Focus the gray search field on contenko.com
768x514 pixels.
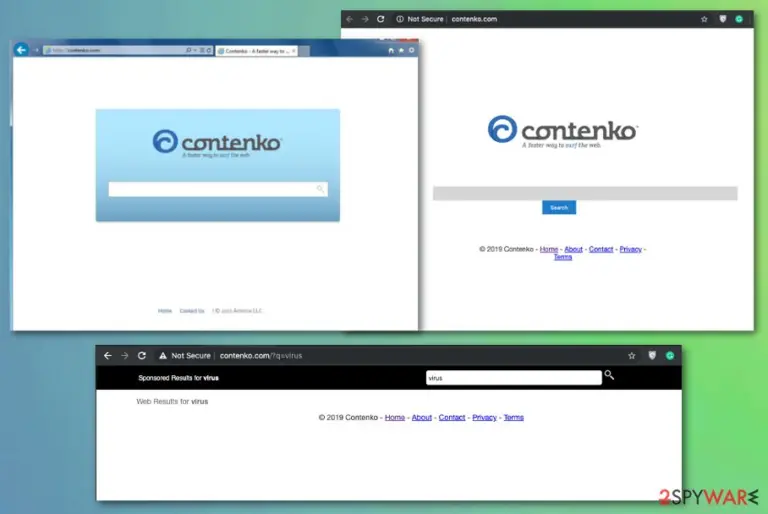(x=585, y=193)
